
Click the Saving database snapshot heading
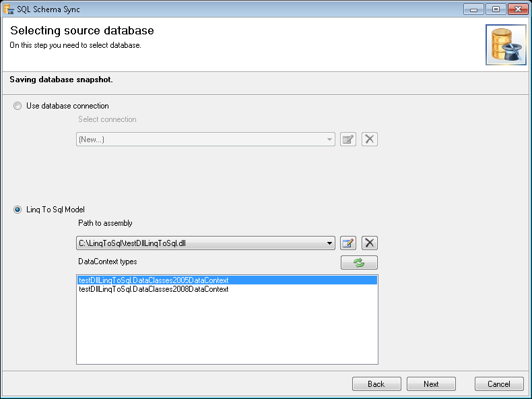(x=61, y=80)
